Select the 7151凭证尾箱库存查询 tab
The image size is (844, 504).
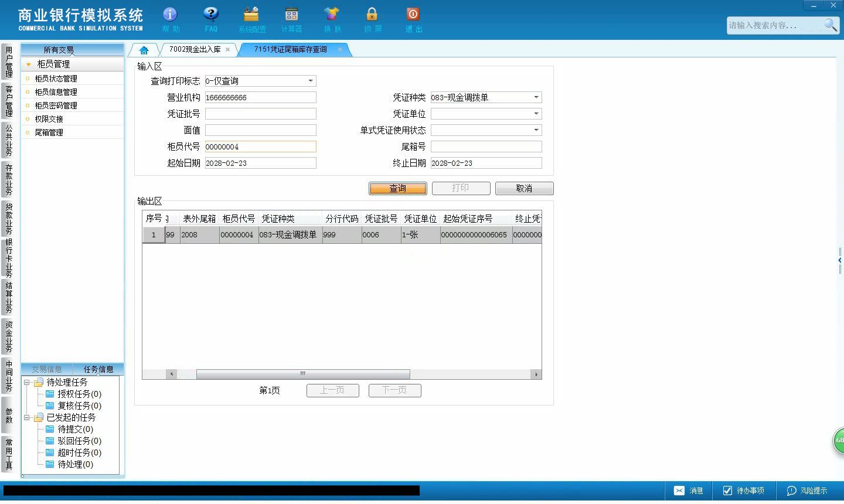tap(291, 50)
